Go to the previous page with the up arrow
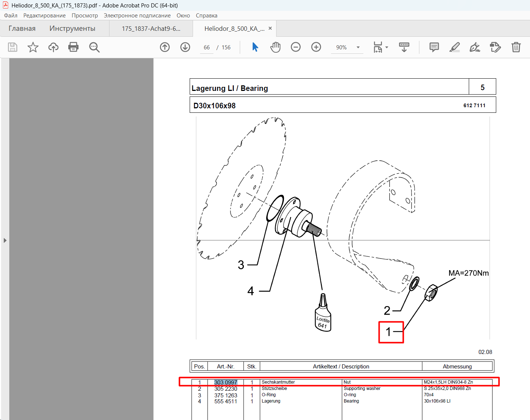The width and height of the screenshot is (530, 420). point(165,47)
